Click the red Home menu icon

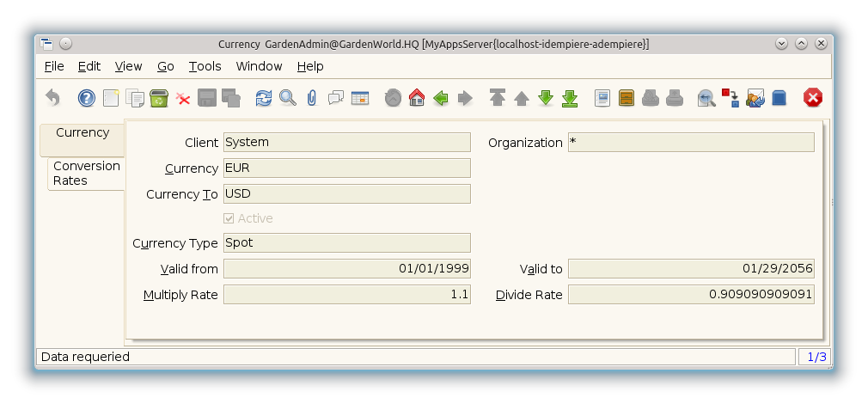point(417,98)
